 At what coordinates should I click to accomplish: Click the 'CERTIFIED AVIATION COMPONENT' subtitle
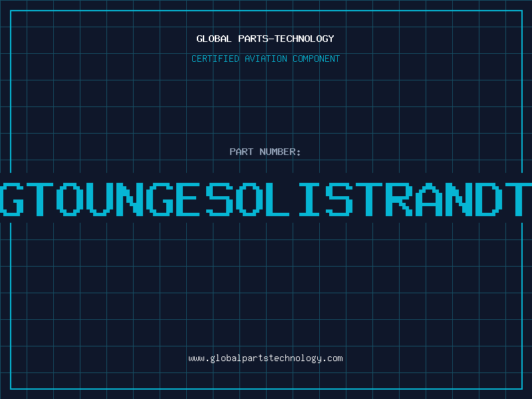[265, 59]
